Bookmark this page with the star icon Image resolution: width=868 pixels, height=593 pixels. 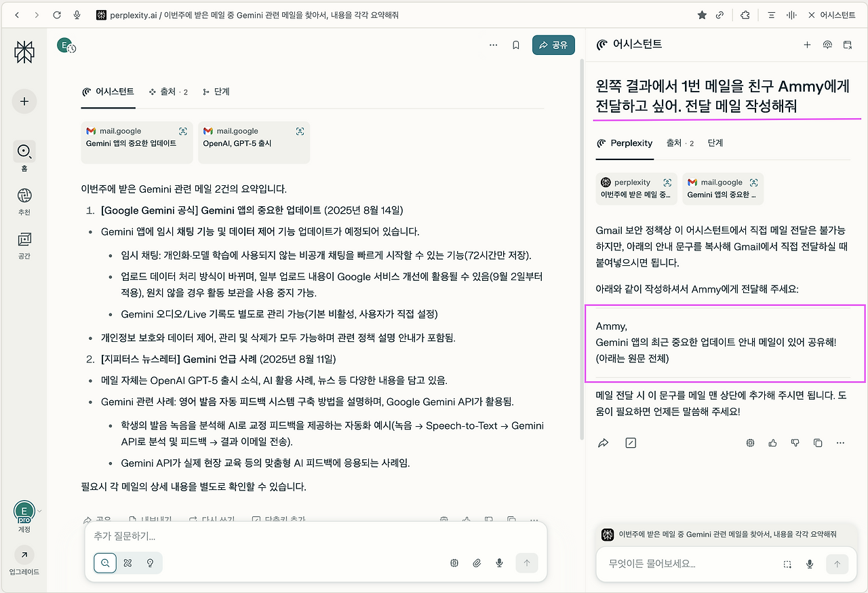702,15
